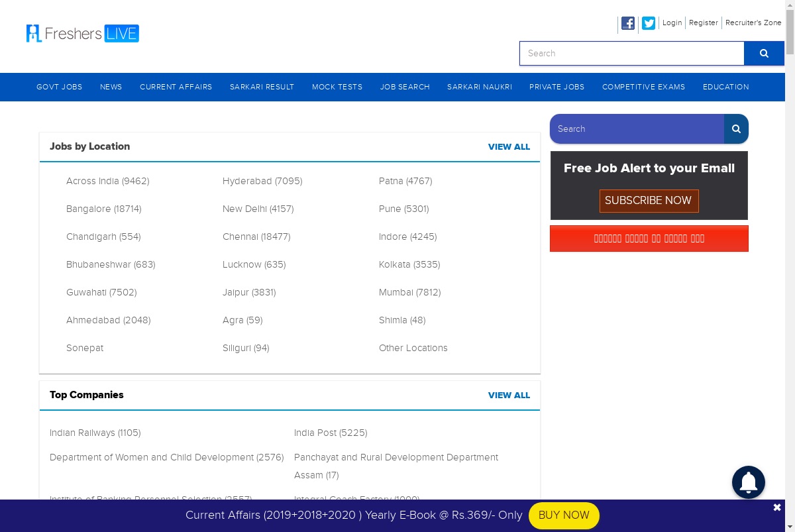Open Chandigarh (554) jobs
The width and height of the screenshot is (795, 532).
[103, 237]
